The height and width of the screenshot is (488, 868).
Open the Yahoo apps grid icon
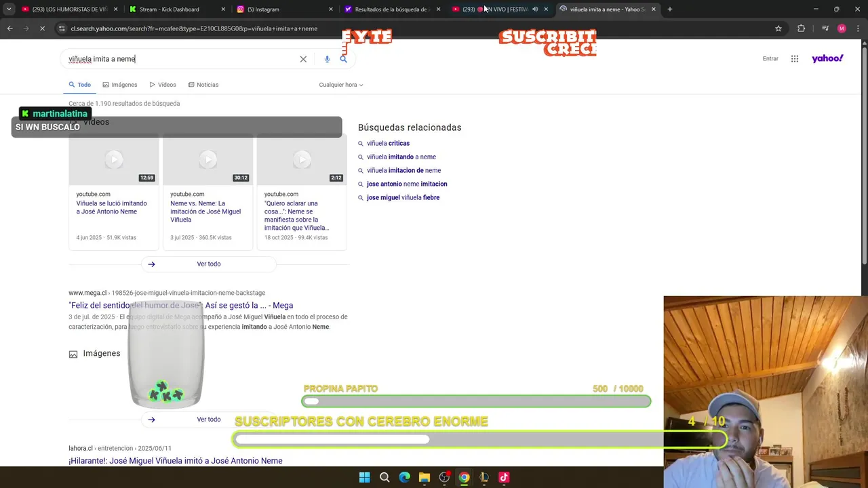click(795, 59)
